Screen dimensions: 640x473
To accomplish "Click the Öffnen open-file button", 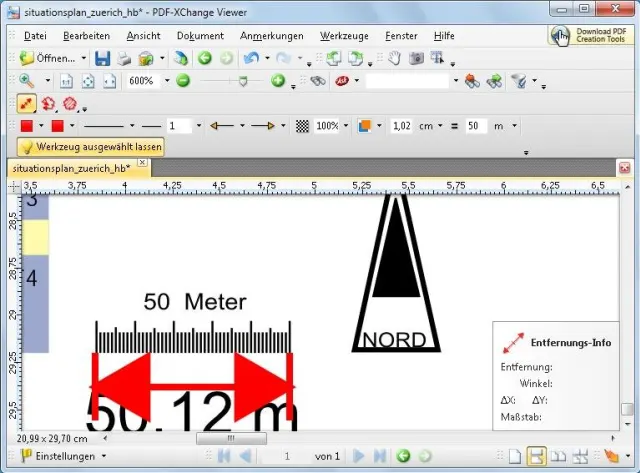I will [x=48, y=58].
